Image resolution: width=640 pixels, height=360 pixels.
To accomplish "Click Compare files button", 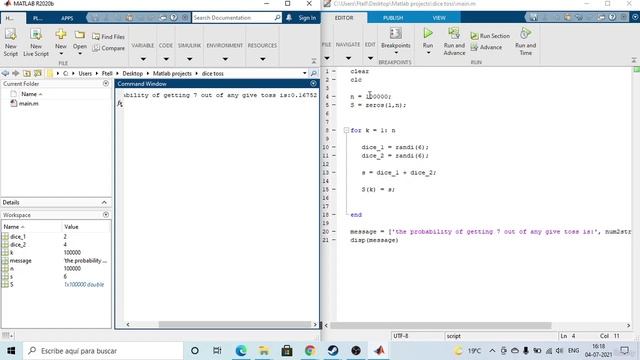I will tap(109, 48).
